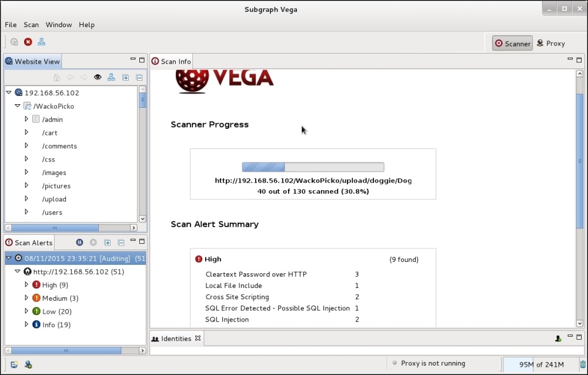Screen dimensions: 588x375
Task: Click the blue site-map icon in main toolbar
Action: 41,42
